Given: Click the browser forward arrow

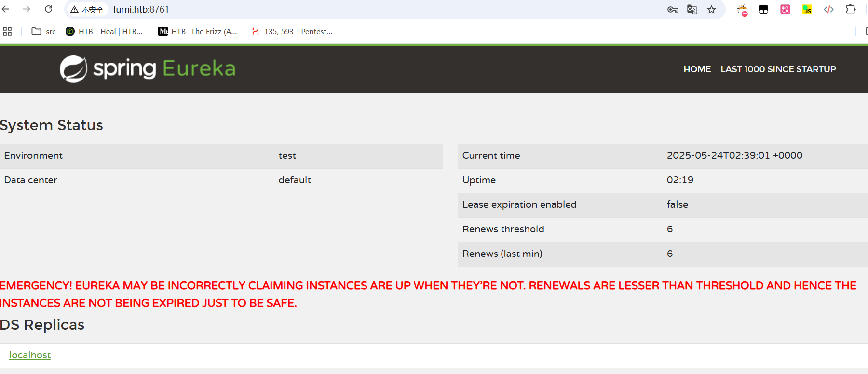Looking at the screenshot, I should (27, 9).
